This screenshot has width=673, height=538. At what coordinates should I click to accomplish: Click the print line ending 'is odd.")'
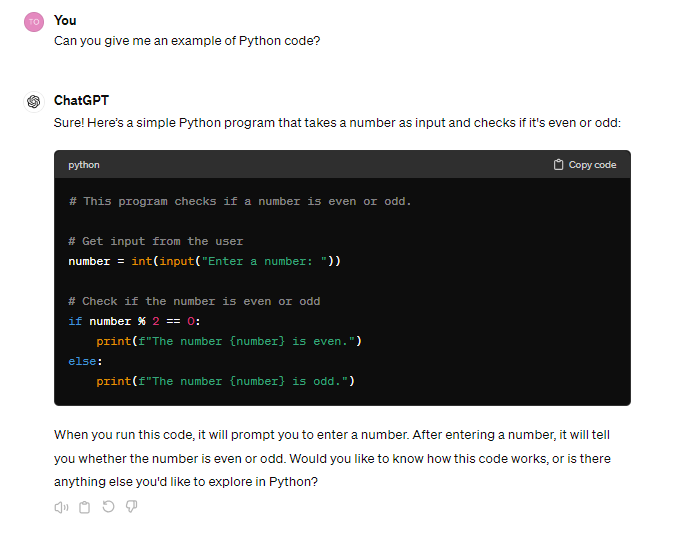click(x=225, y=381)
